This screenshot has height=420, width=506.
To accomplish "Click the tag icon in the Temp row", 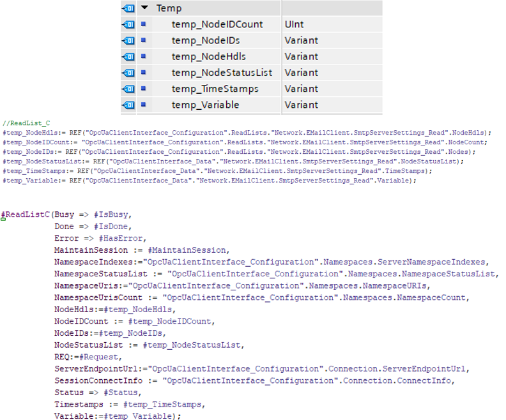I will [127, 8].
